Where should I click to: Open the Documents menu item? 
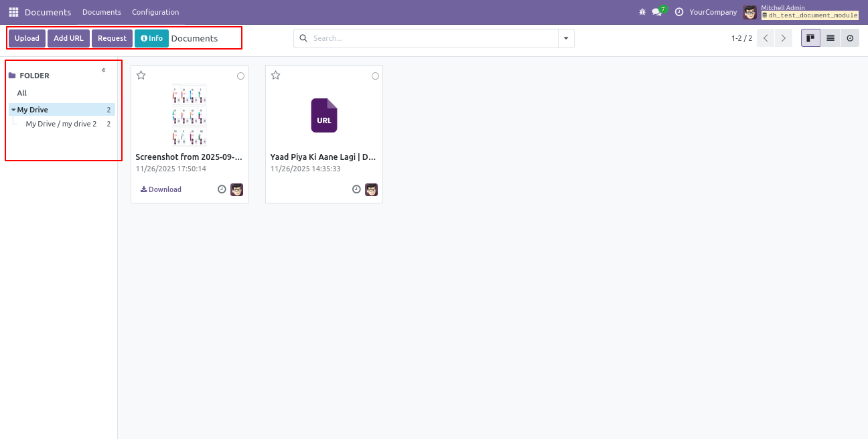pos(102,12)
